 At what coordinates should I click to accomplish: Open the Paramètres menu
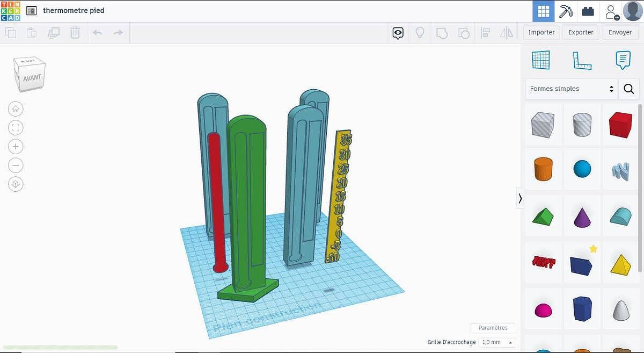[493, 328]
